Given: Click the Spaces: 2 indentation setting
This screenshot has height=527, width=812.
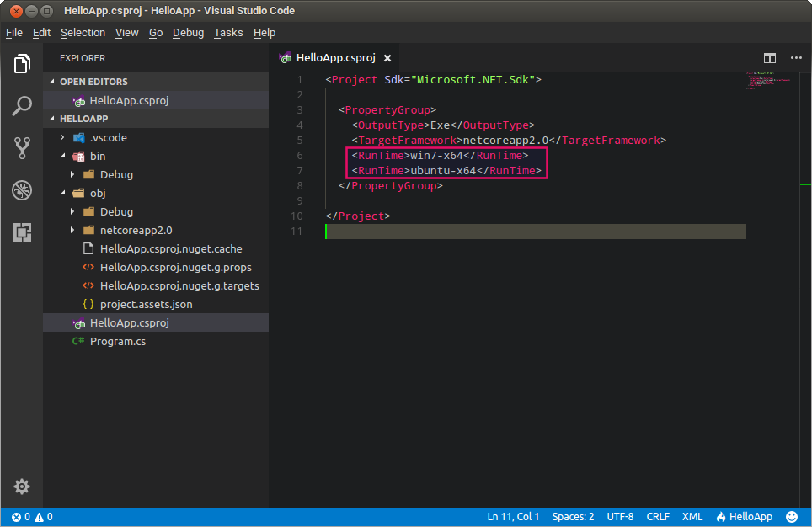Looking at the screenshot, I should (572, 516).
